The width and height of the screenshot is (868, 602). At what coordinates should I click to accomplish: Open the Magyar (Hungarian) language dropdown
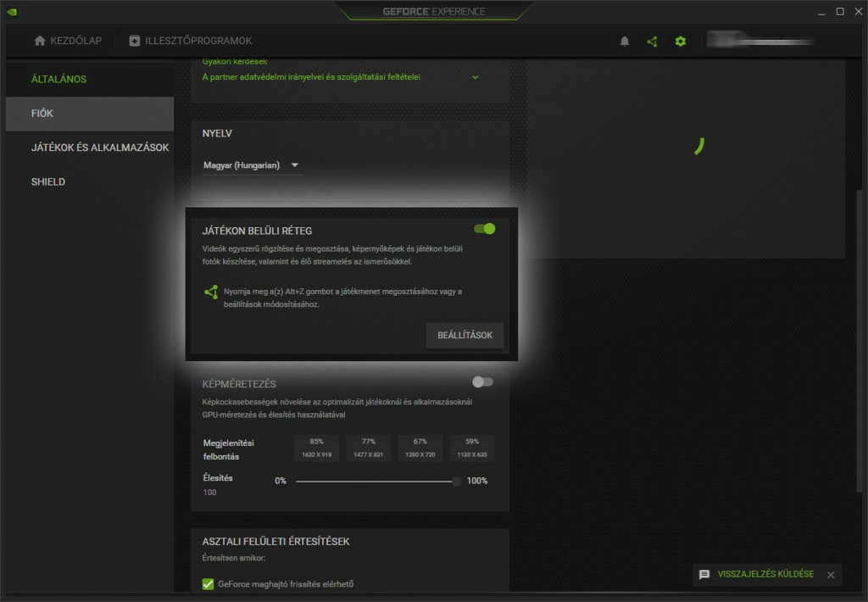tap(252, 165)
